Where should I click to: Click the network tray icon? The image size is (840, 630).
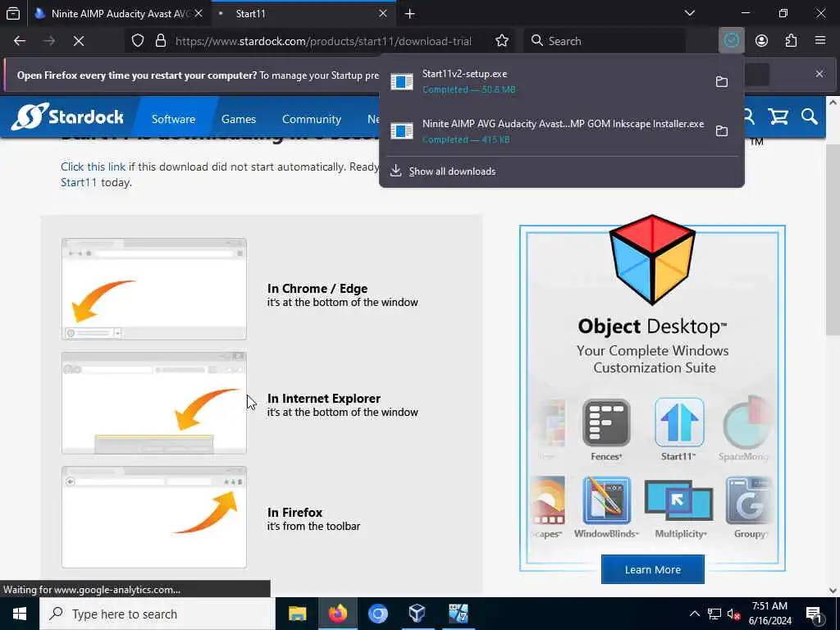tap(714, 614)
